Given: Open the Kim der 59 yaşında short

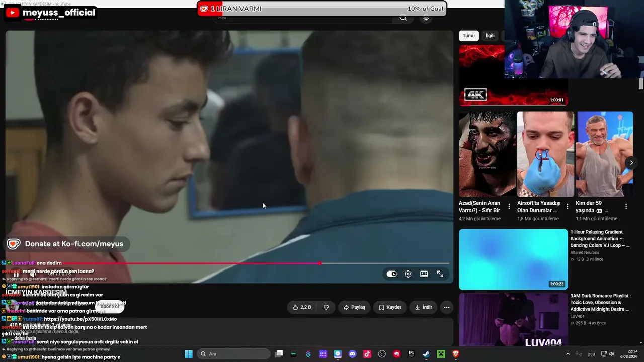Looking at the screenshot, I should [604, 154].
